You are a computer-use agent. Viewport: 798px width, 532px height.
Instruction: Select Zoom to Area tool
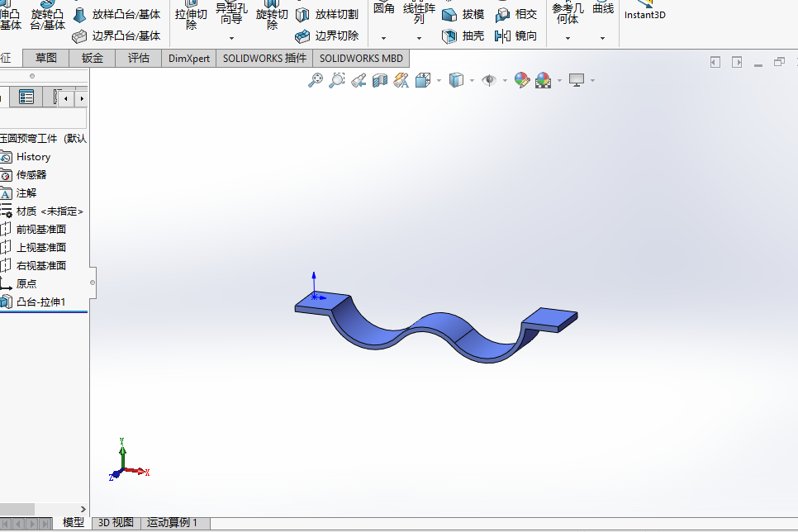click(337, 80)
